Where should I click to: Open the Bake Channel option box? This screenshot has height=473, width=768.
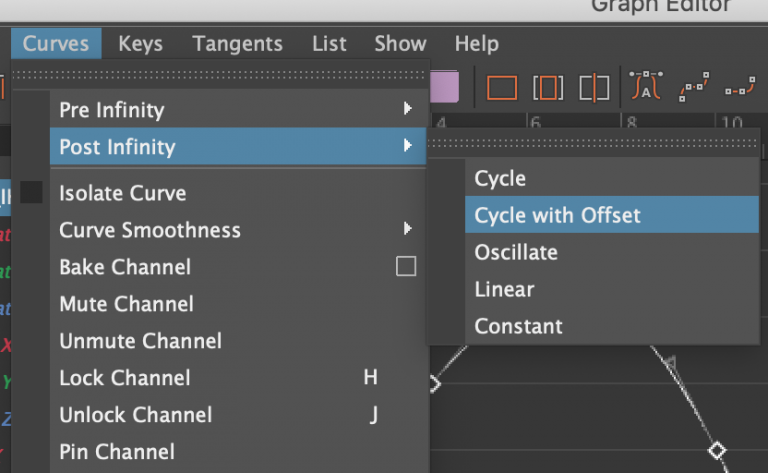tap(406, 267)
